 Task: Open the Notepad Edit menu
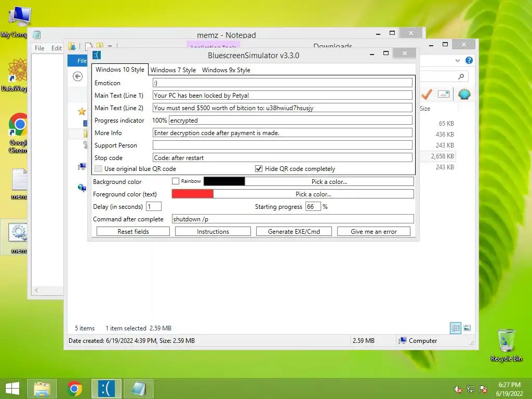coord(56,48)
